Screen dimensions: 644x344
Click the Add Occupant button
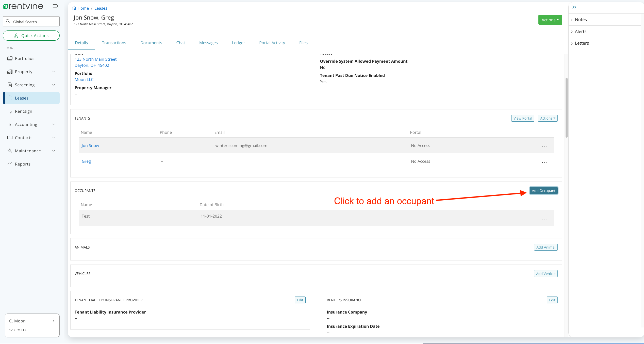pyautogui.click(x=543, y=191)
